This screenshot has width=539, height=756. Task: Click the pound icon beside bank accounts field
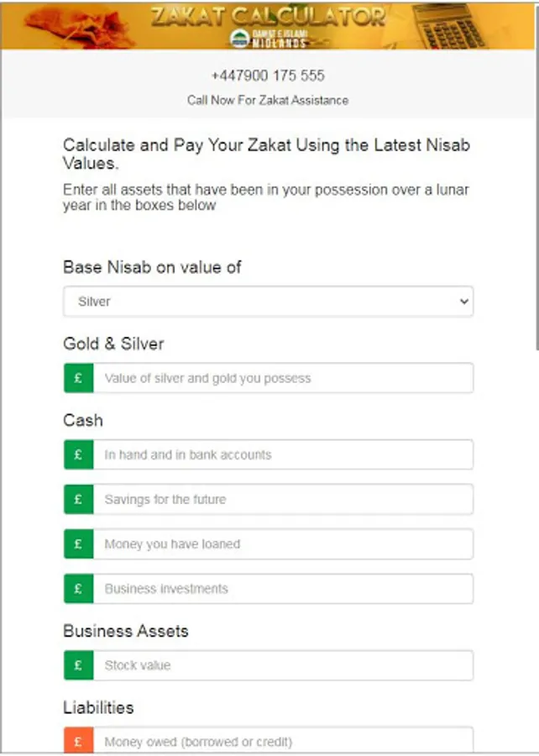tap(78, 454)
